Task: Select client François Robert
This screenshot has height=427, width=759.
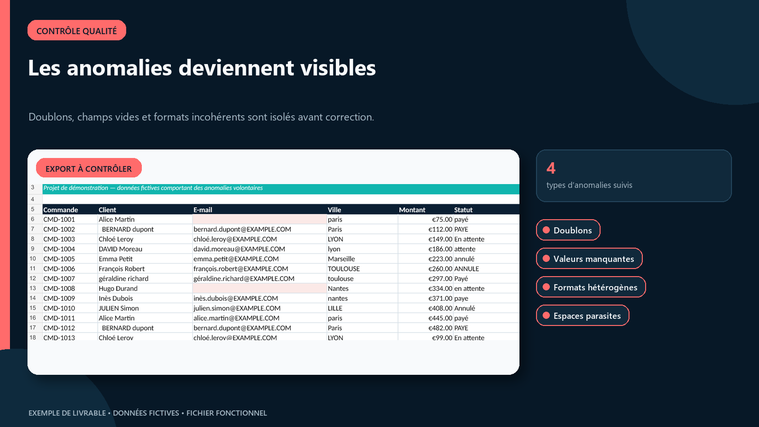Action: click(145, 269)
